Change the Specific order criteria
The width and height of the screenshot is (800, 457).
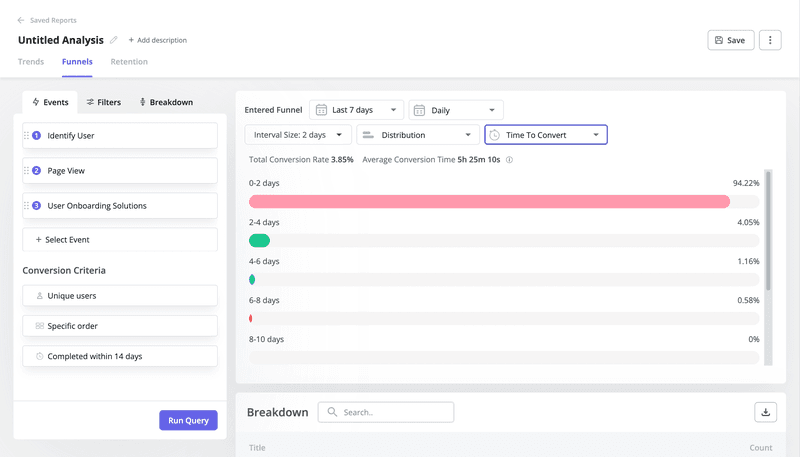pyautogui.click(x=120, y=326)
